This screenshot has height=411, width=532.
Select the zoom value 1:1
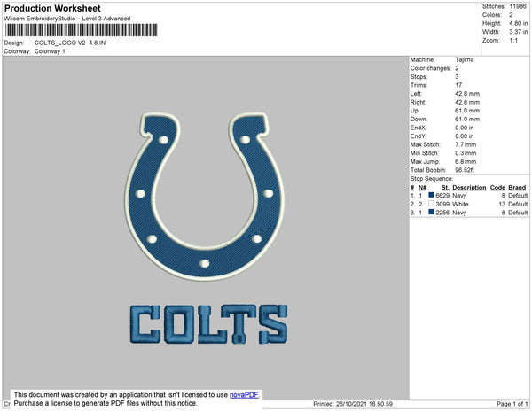(x=513, y=41)
